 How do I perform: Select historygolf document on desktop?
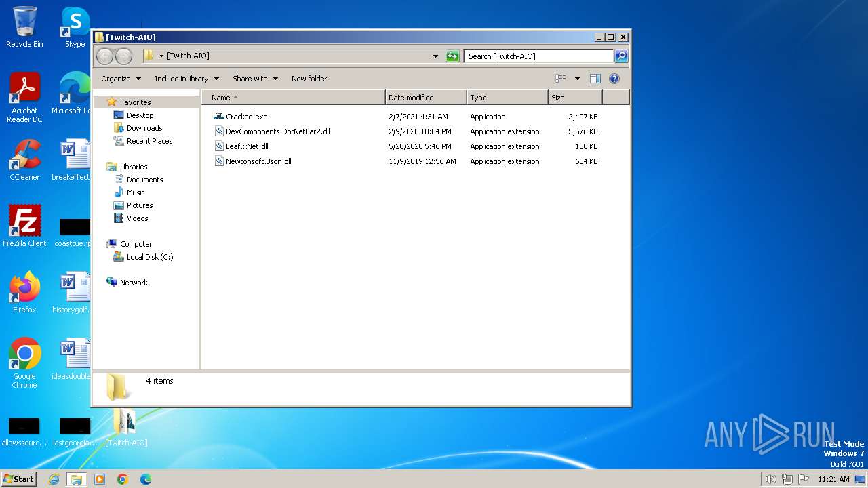(72, 293)
